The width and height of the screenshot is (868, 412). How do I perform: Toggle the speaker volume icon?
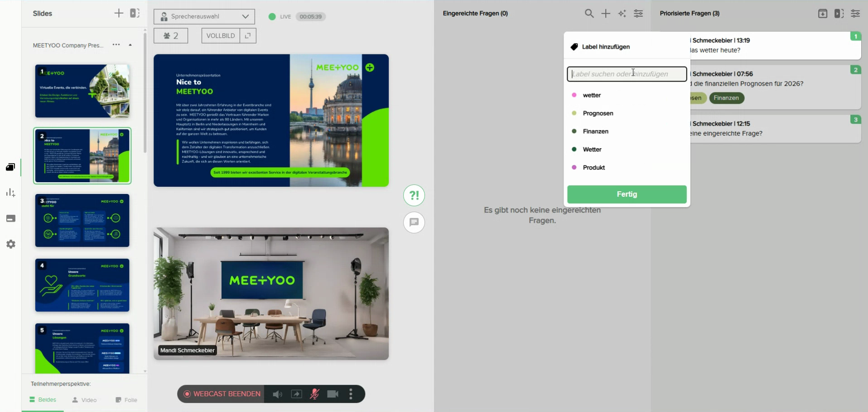[277, 394]
